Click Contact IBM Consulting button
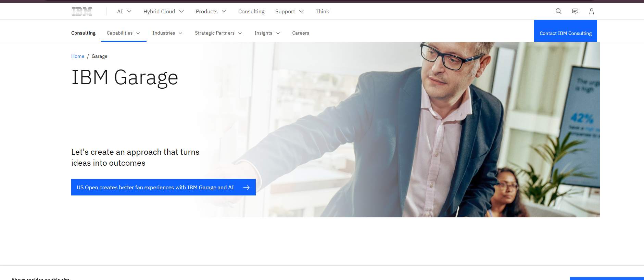644x280 pixels. [566, 31]
